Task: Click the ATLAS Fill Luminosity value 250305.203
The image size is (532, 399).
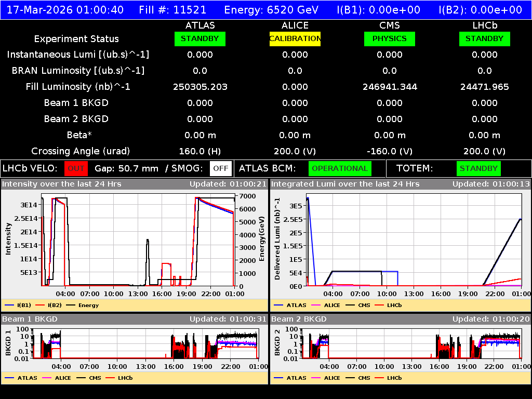Action: [199, 87]
